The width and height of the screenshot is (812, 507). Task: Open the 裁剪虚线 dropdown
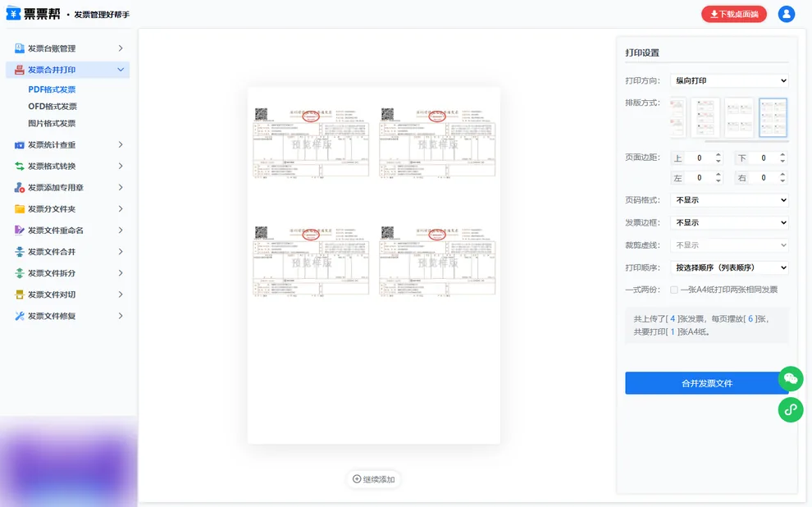tap(729, 245)
